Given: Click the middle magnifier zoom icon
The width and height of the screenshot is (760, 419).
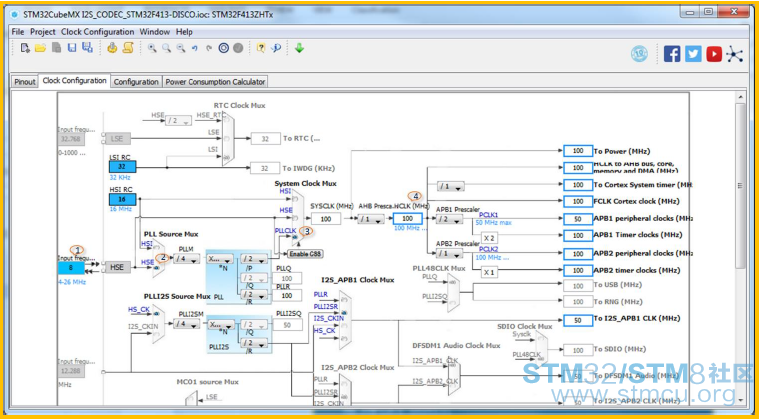Looking at the screenshot, I should coord(166,48).
